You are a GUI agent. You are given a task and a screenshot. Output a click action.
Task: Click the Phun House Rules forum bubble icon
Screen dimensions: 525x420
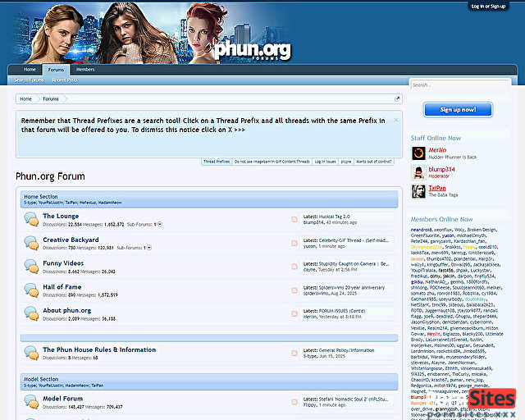[31, 353]
